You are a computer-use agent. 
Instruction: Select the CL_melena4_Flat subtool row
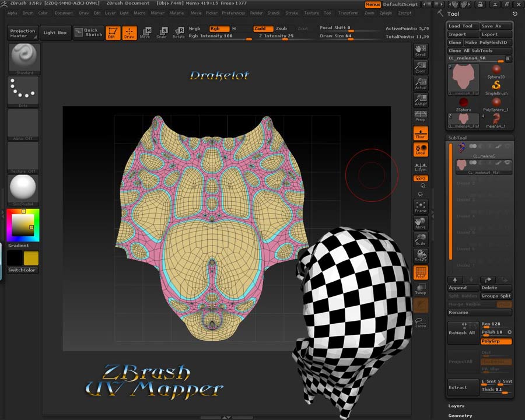coord(484,166)
